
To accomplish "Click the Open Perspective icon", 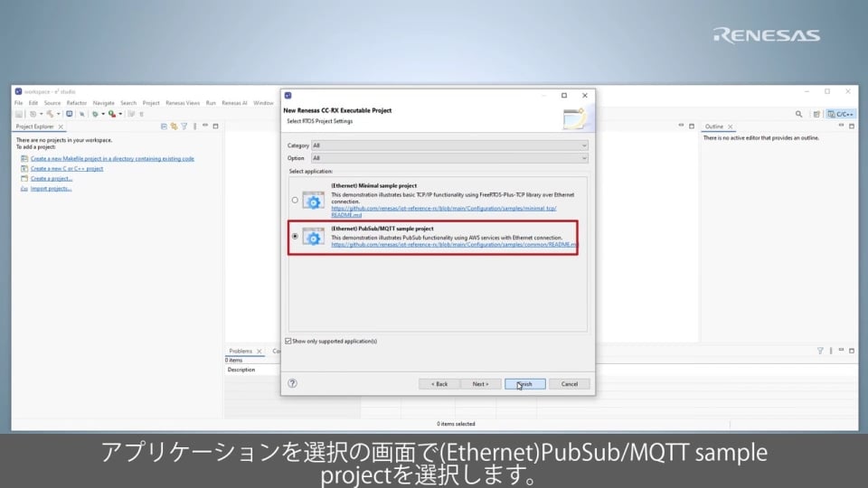I will (816, 114).
